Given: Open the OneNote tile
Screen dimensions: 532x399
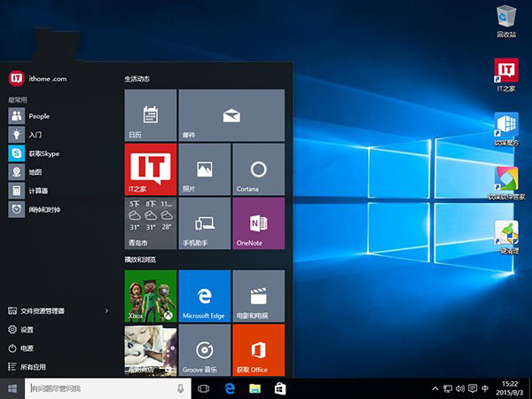Looking at the screenshot, I should (x=258, y=223).
